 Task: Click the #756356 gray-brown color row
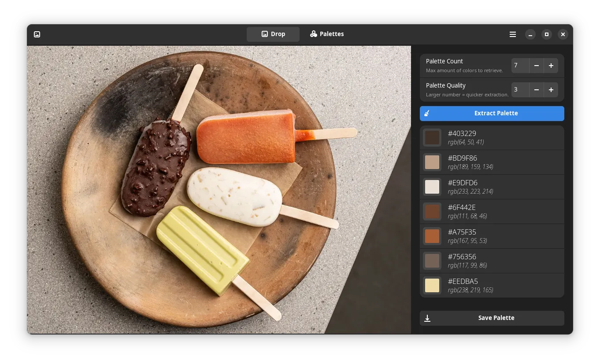pos(492,261)
